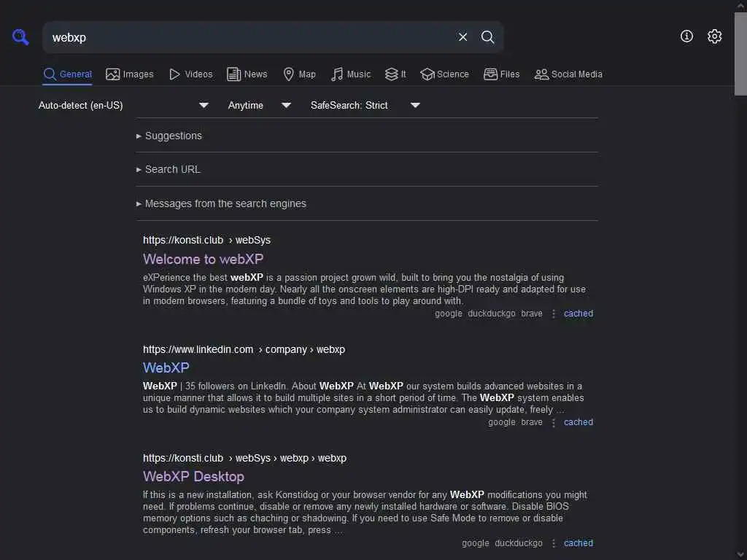This screenshot has width=747, height=560.
Task: Click the vertical scrollbar thumb
Action: [x=740, y=53]
